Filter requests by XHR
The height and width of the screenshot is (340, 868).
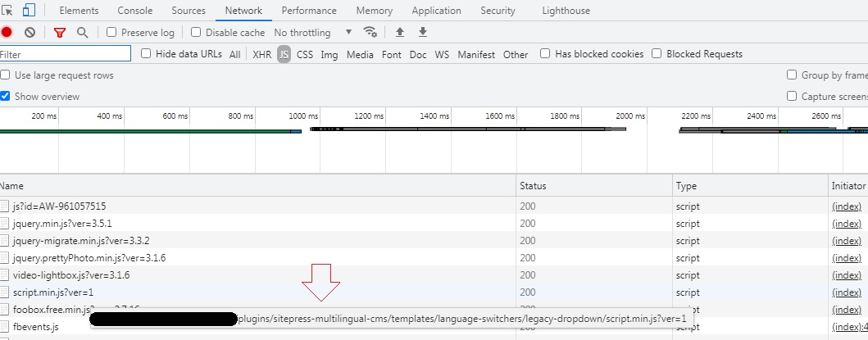click(261, 54)
